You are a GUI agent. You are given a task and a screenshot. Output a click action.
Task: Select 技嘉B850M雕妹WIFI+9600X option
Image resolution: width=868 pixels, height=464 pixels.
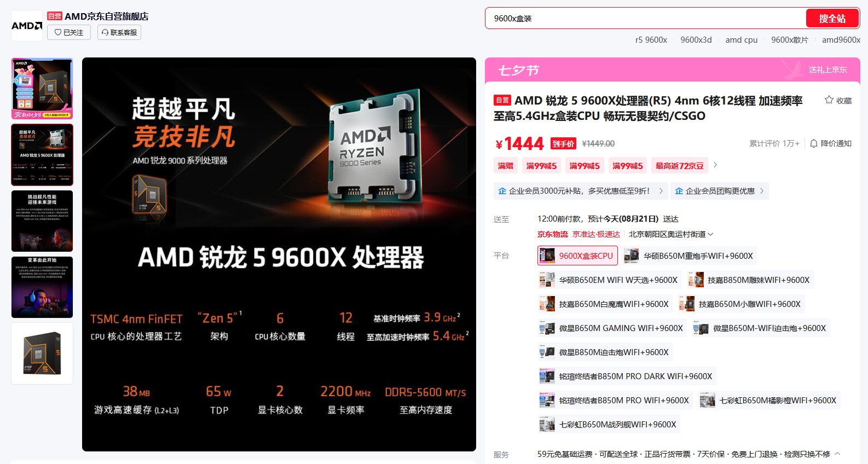(750, 280)
